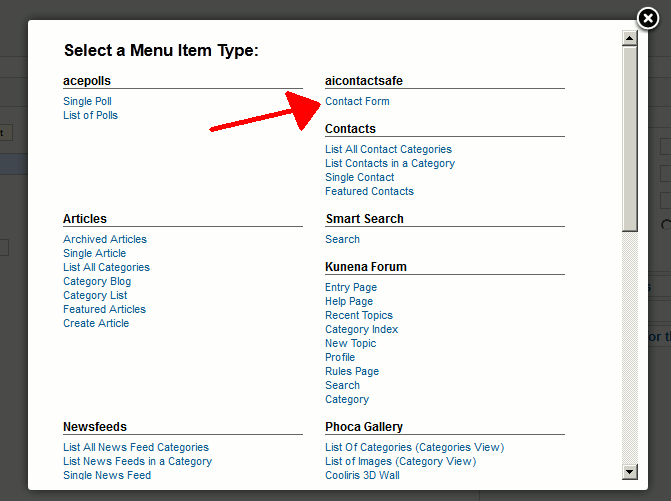Viewport: 671px width, 501px height.
Task: Select the Contact Form menu type
Action: tap(357, 102)
